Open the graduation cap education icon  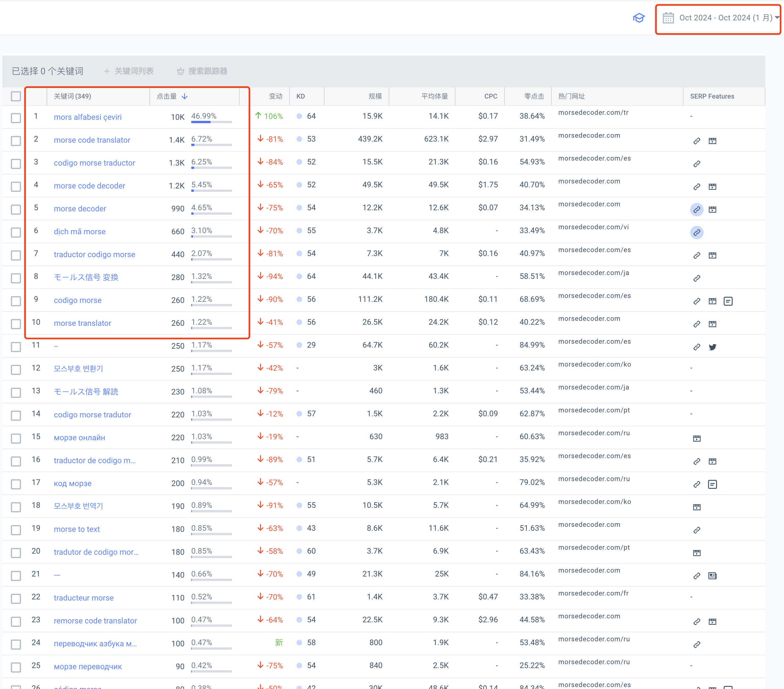(639, 18)
